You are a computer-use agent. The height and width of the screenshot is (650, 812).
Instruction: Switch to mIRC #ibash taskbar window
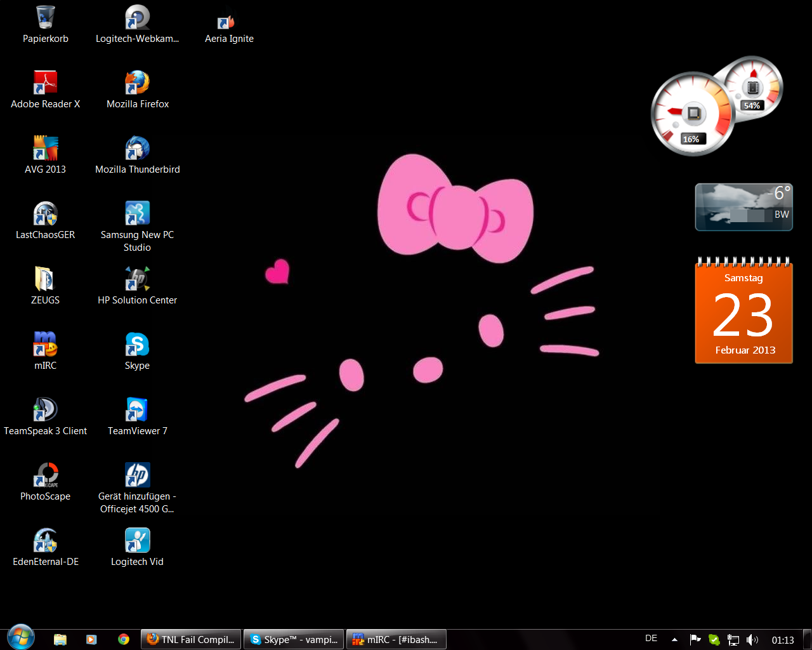396,639
